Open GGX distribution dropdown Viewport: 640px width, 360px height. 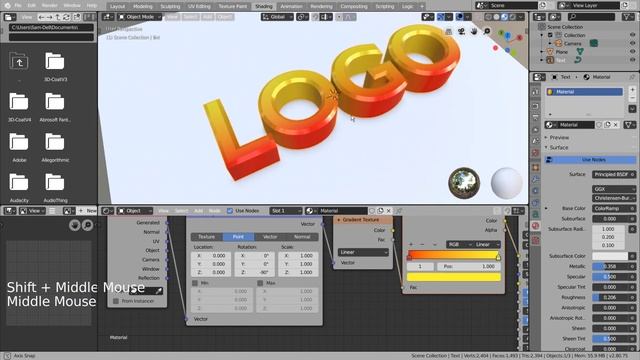click(614, 189)
